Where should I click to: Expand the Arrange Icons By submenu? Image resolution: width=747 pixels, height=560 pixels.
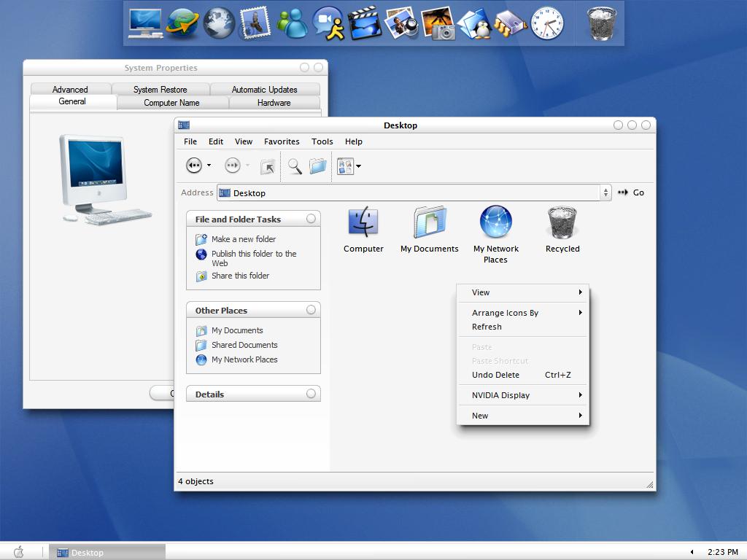coord(522,313)
